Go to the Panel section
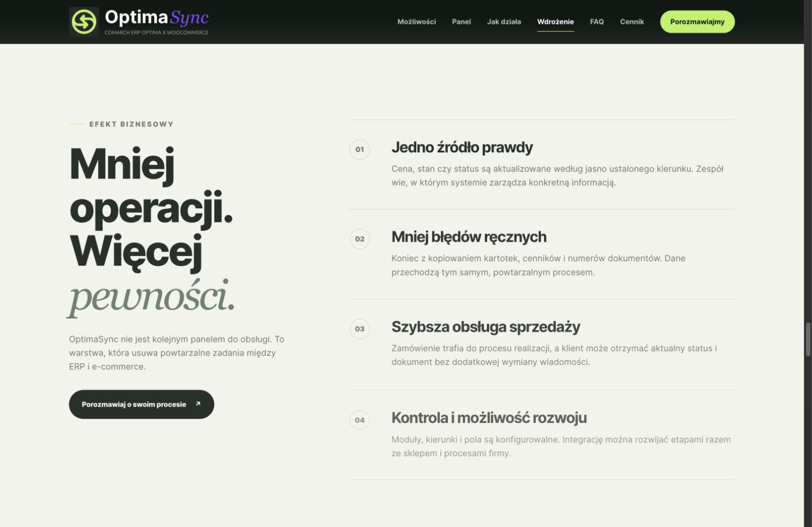Screen dimensions: 812x527 click(x=462, y=22)
